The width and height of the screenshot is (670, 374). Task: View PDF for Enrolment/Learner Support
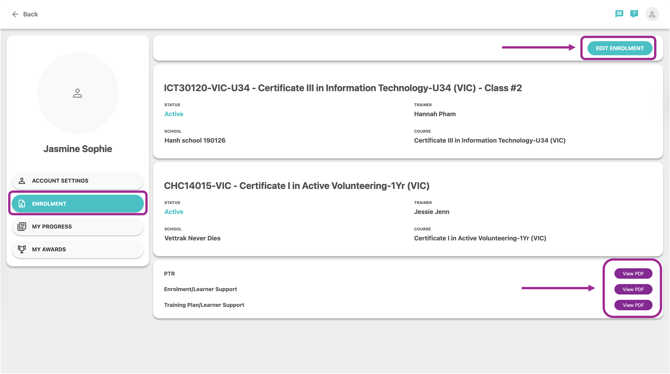[x=633, y=289]
